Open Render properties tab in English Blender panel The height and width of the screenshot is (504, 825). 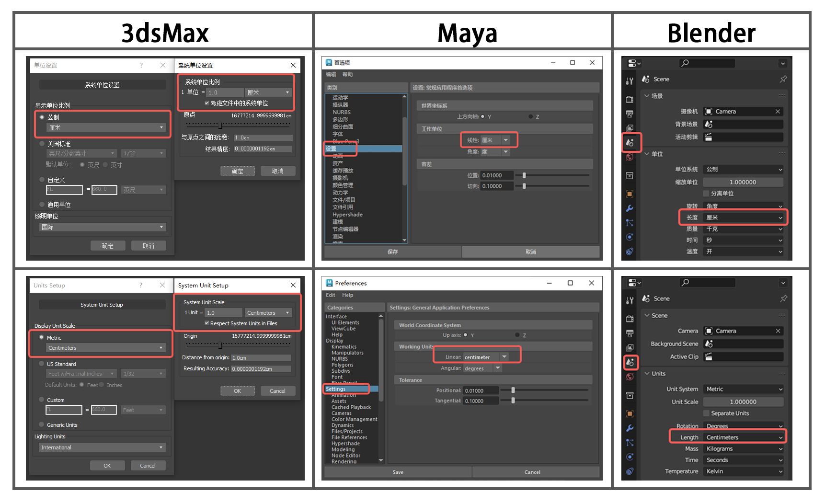coord(630,319)
